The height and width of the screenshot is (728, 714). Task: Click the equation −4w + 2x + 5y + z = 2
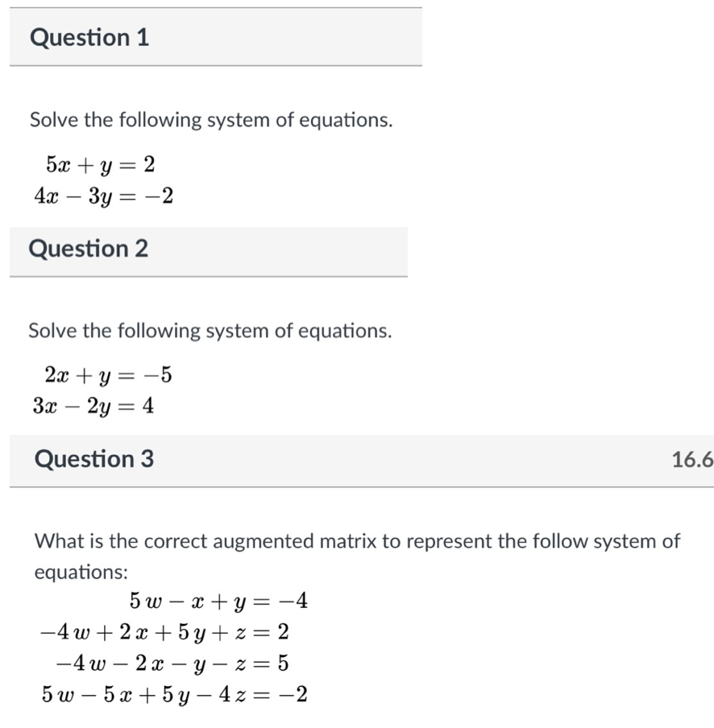point(165,632)
